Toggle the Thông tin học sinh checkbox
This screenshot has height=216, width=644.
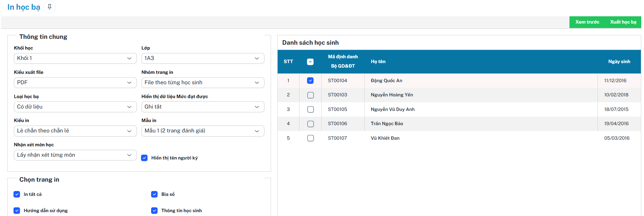(154, 210)
